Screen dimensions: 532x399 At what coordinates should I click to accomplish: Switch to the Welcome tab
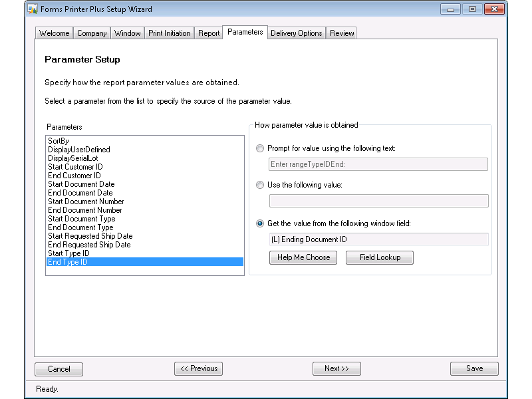[x=54, y=33]
